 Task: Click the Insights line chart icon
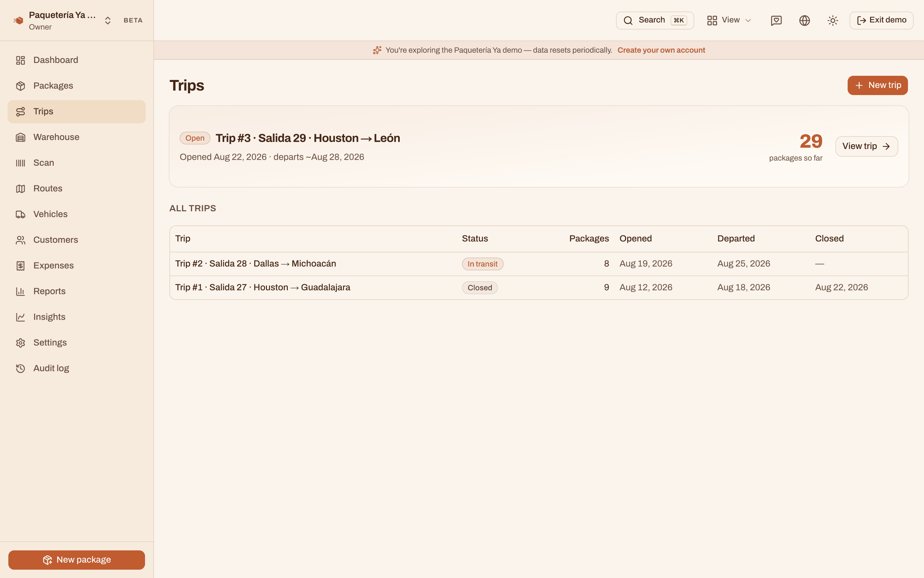(x=21, y=317)
